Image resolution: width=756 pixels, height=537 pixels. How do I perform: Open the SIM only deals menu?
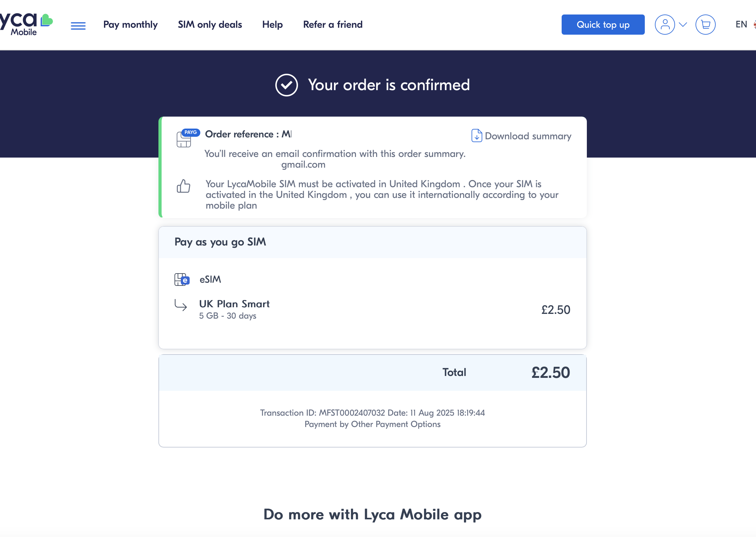[x=209, y=25]
